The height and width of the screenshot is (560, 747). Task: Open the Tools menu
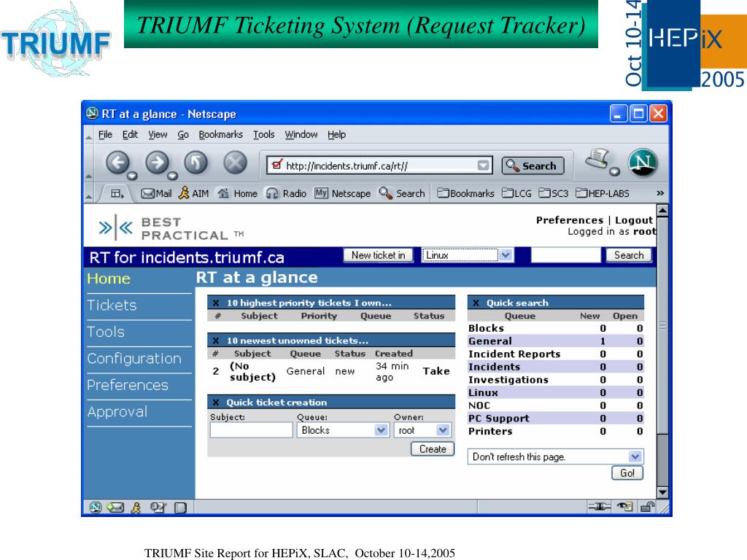(x=264, y=135)
